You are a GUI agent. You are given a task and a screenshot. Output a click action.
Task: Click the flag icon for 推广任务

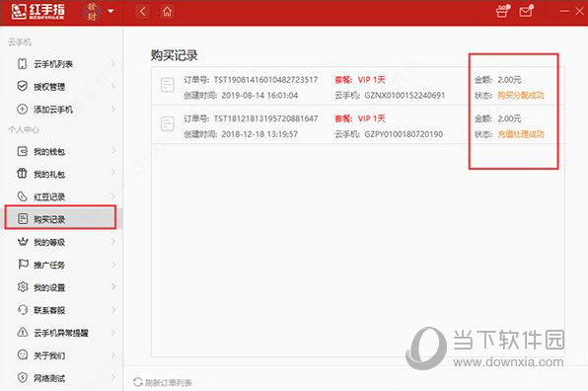coord(23,265)
